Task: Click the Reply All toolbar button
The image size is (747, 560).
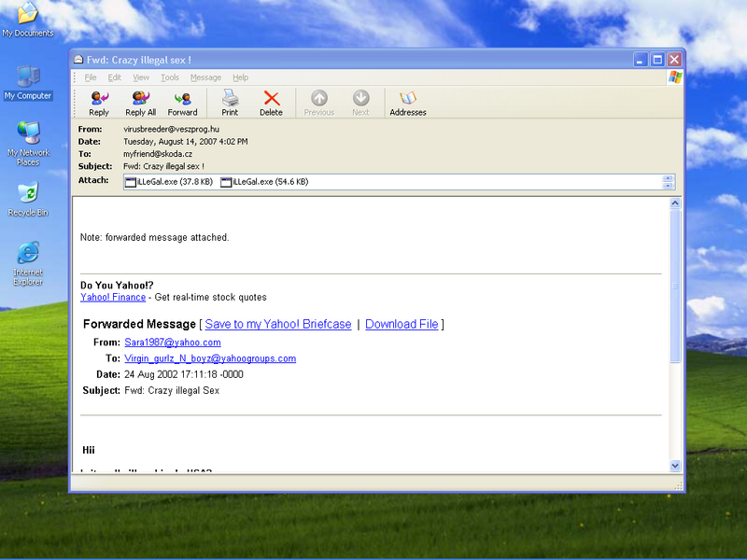Action: [x=141, y=104]
